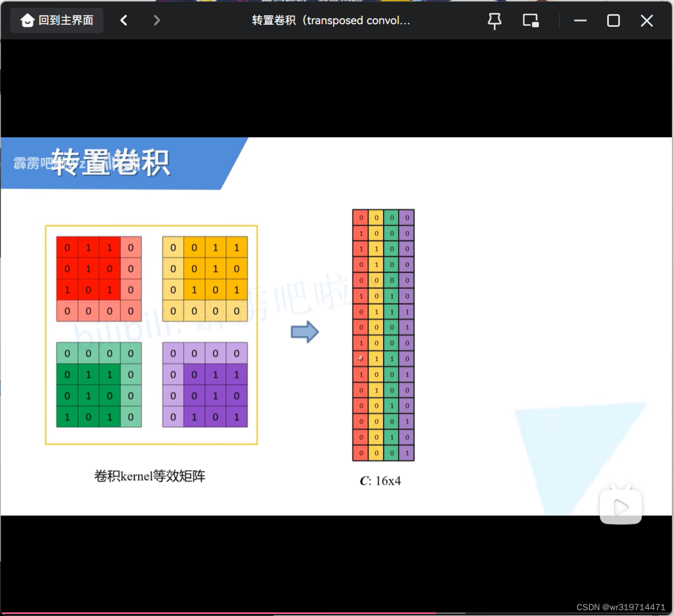Viewport: 674px width, 616px height.
Task: Navigate back with the left arrow icon
Action: (124, 20)
